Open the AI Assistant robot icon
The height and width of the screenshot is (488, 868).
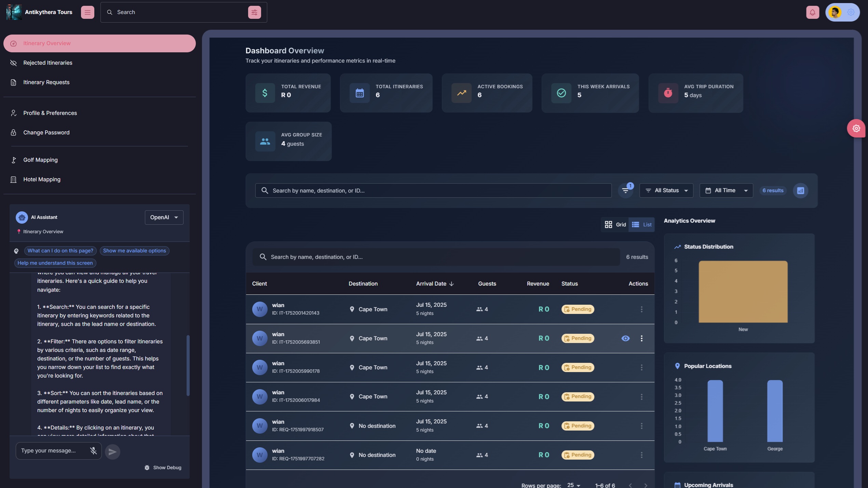coord(22,217)
